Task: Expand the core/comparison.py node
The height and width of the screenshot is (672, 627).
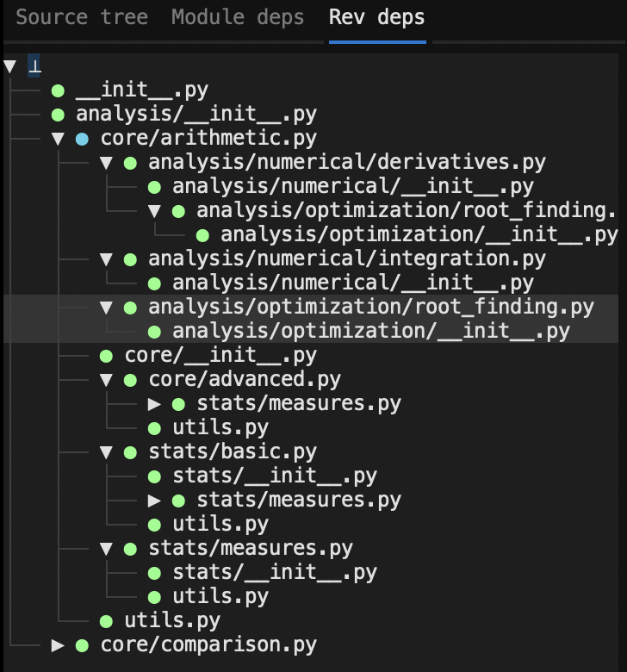Action: click(58, 645)
